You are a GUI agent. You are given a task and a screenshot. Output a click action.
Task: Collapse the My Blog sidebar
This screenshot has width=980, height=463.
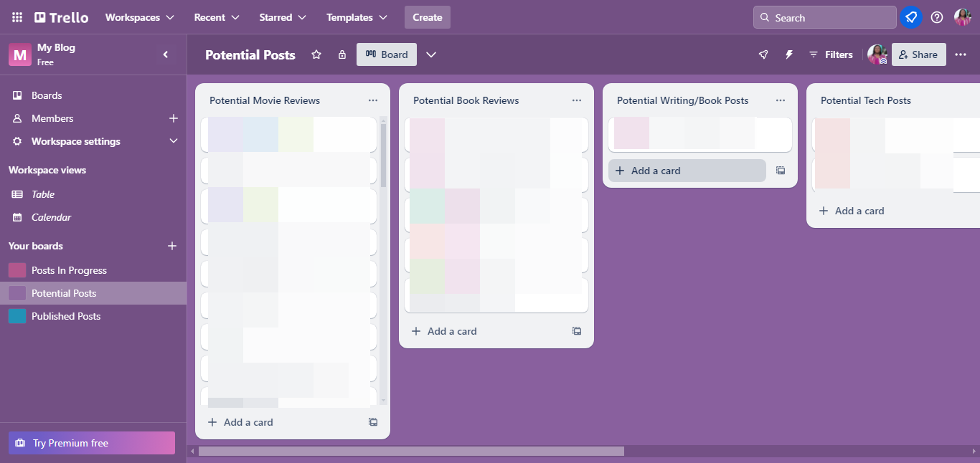coord(166,54)
